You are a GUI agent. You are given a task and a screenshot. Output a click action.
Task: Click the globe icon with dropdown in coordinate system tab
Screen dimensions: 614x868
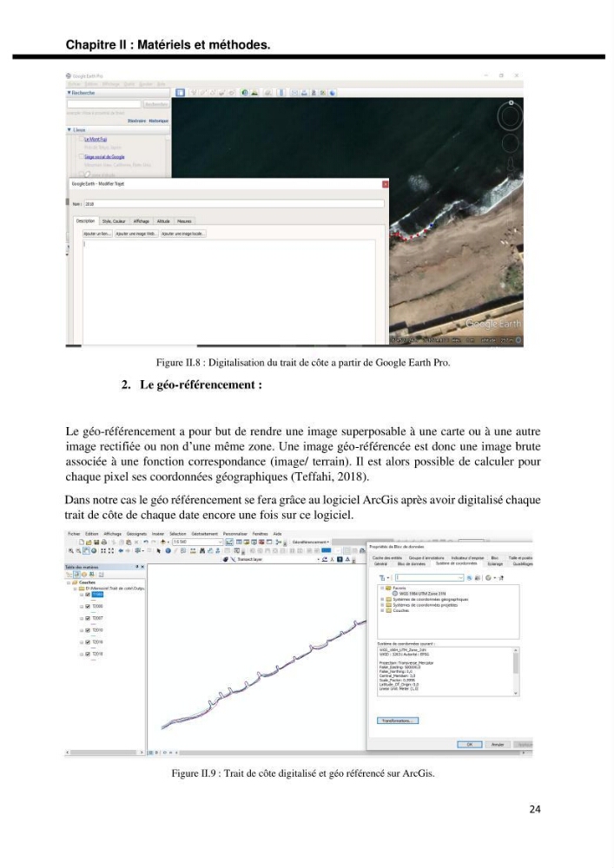coord(491,578)
